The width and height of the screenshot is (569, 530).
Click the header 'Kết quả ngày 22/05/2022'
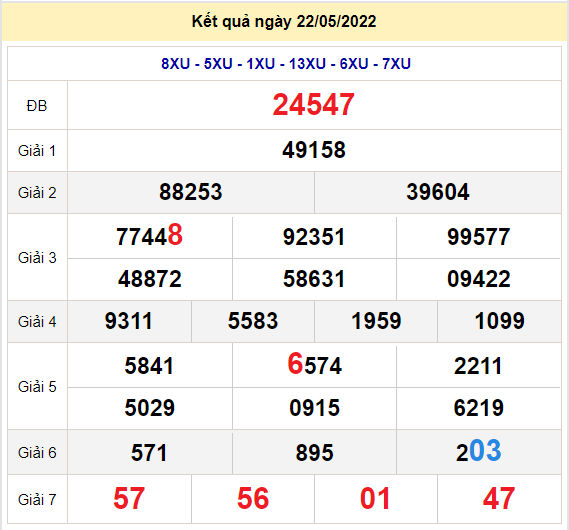point(284,21)
